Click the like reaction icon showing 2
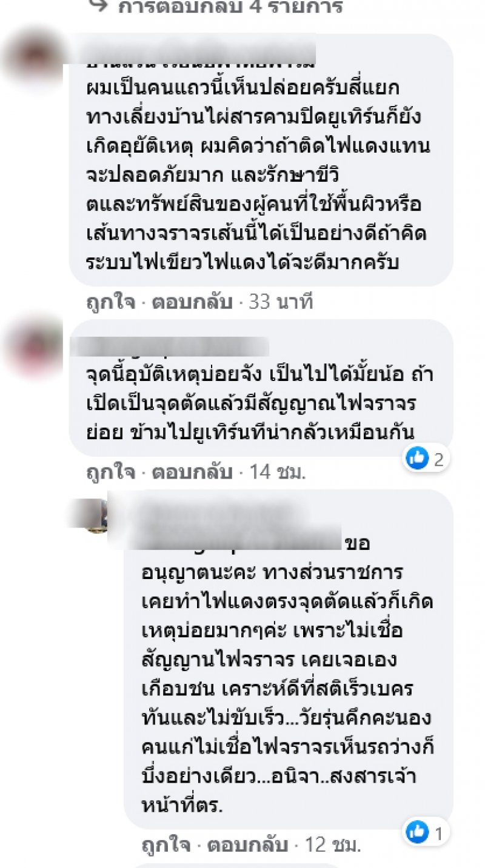Image resolution: width=485 pixels, height=868 pixels. pyautogui.click(x=418, y=459)
